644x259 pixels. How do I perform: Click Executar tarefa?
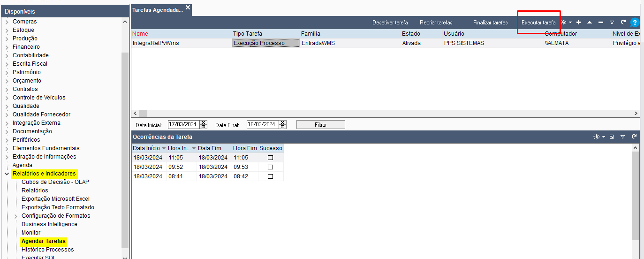click(538, 23)
